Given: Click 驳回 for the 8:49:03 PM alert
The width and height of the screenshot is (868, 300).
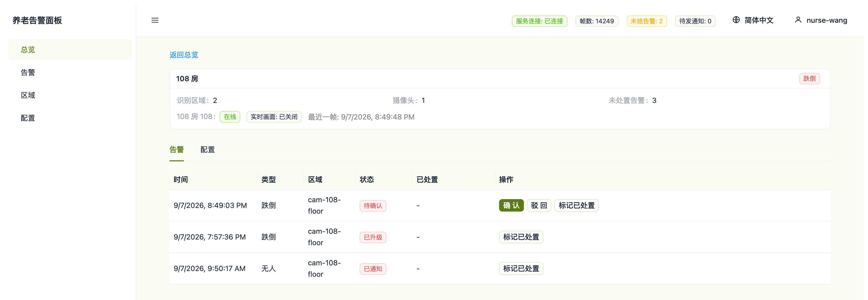Looking at the screenshot, I should (539, 205).
